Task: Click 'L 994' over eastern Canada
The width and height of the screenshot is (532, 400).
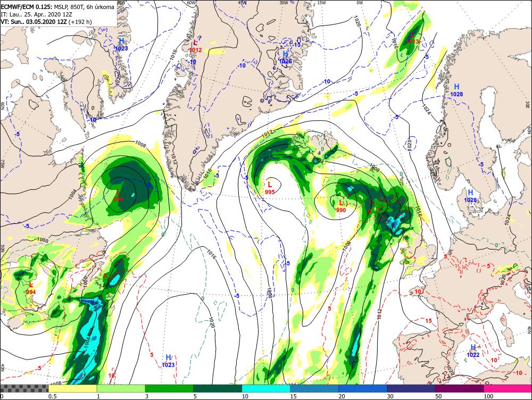Action: 30,288
